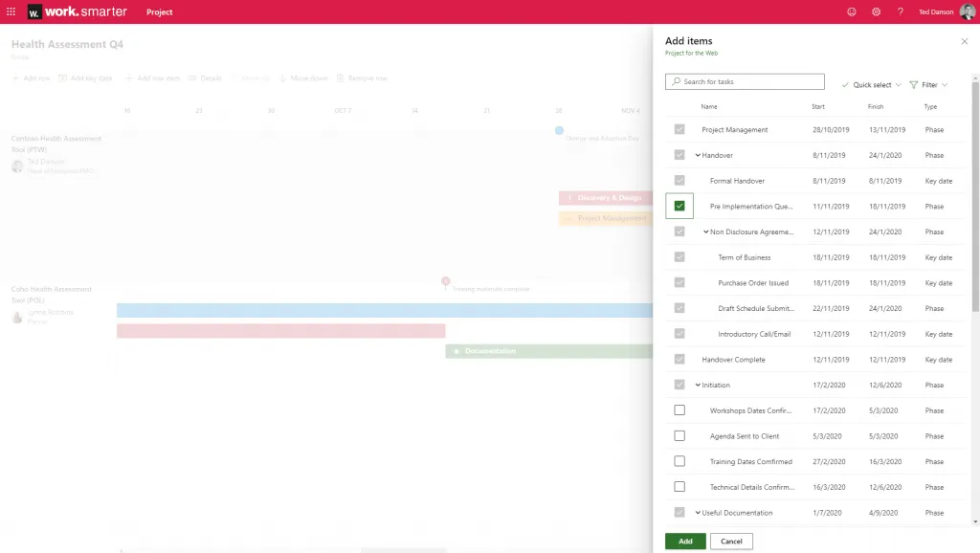Click the Search for tasks field

coord(745,81)
